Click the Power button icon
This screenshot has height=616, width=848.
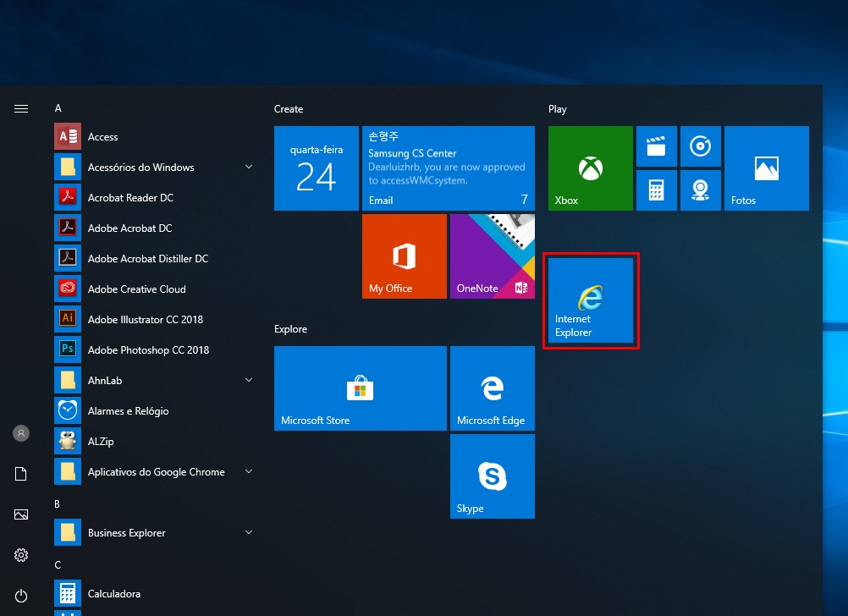(x=21, y=596)
